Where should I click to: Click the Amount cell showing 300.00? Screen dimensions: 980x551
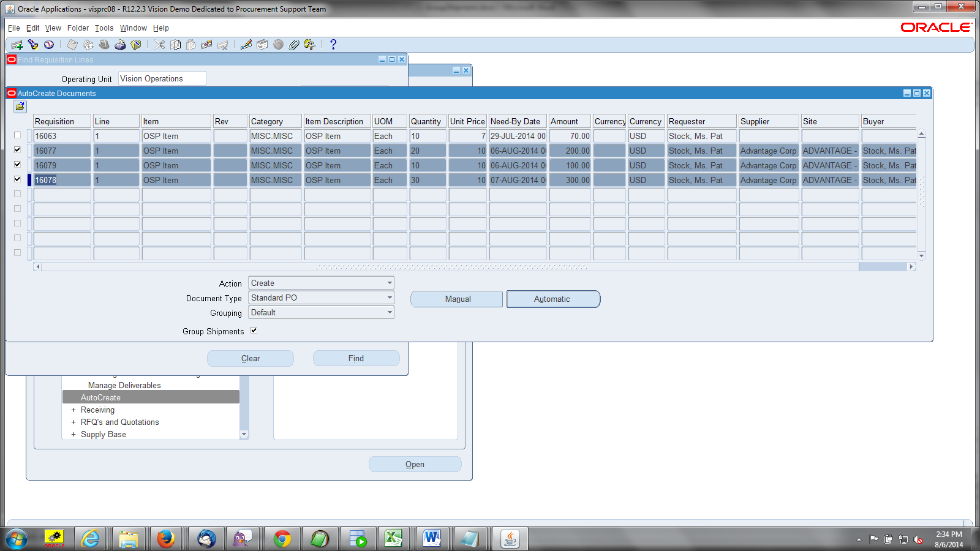click(x=570, y=180)
